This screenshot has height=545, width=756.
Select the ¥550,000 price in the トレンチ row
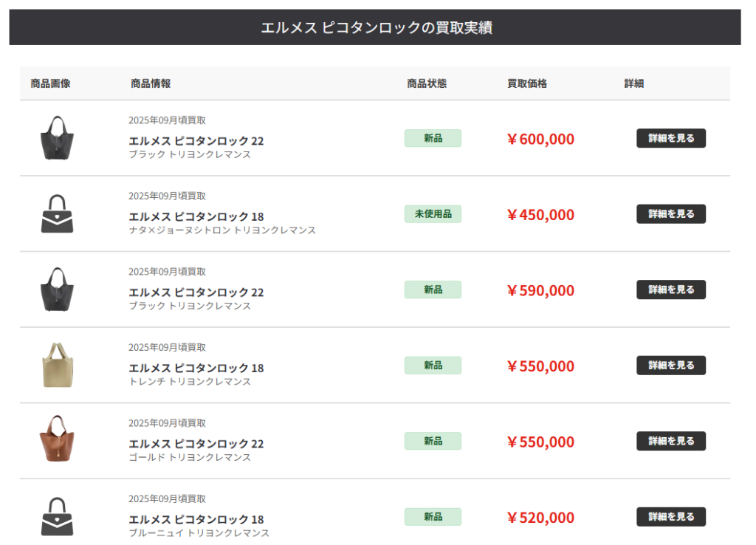(x=540, y=366)
